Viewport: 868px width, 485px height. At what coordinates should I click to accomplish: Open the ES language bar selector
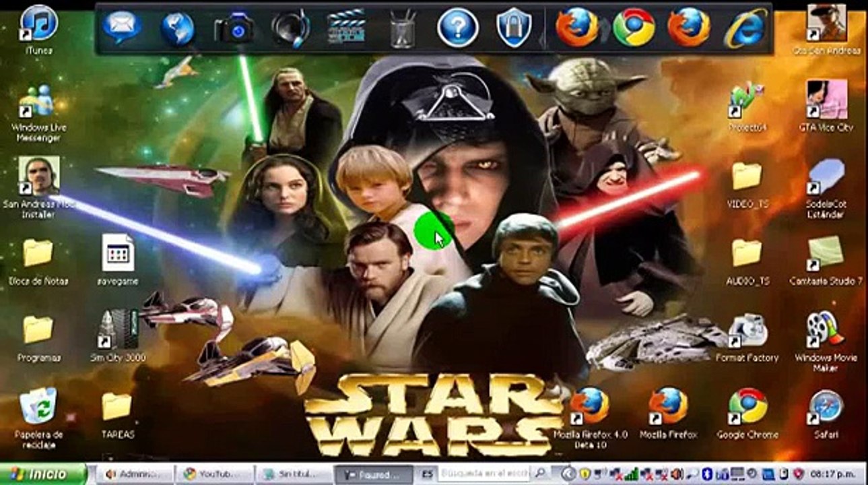(426, 474)
